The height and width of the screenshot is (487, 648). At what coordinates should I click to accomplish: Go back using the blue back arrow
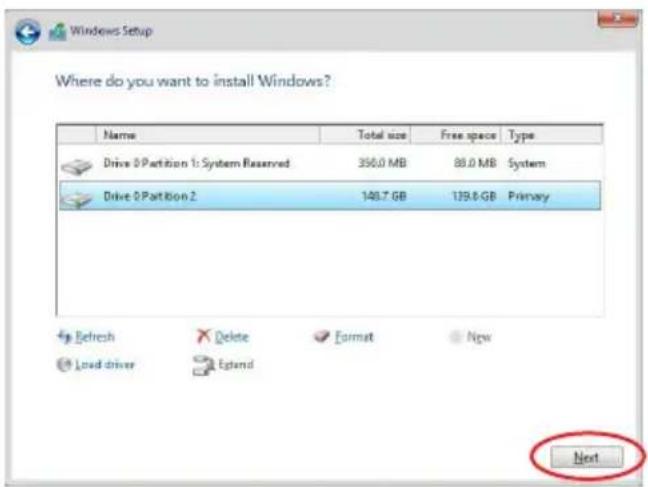[28, 32]
